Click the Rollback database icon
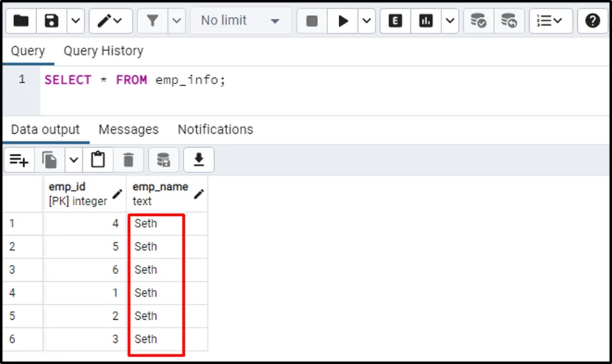Image resolution: width=612 pixels, height=364 pixels. (509, 21)
